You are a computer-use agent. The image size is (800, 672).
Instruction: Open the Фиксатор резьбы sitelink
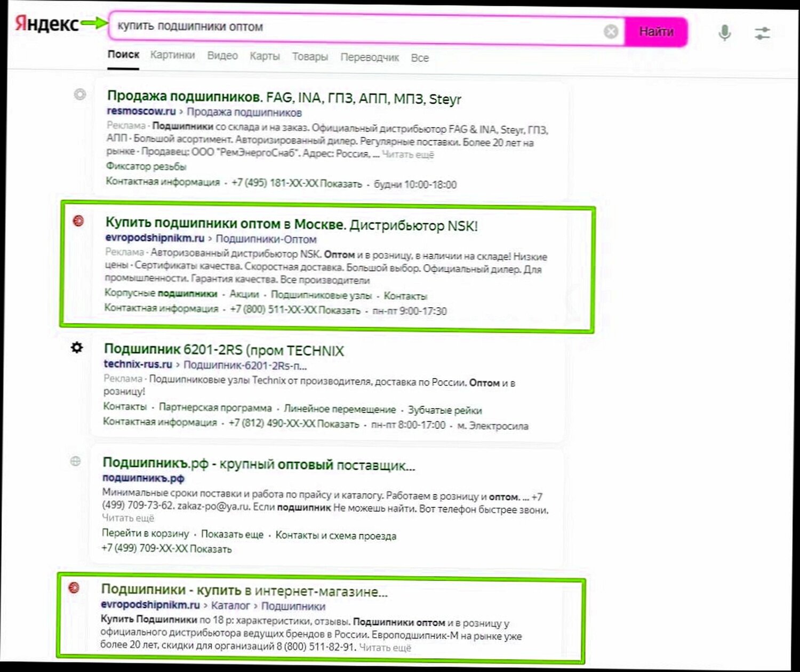click(146, 166)
